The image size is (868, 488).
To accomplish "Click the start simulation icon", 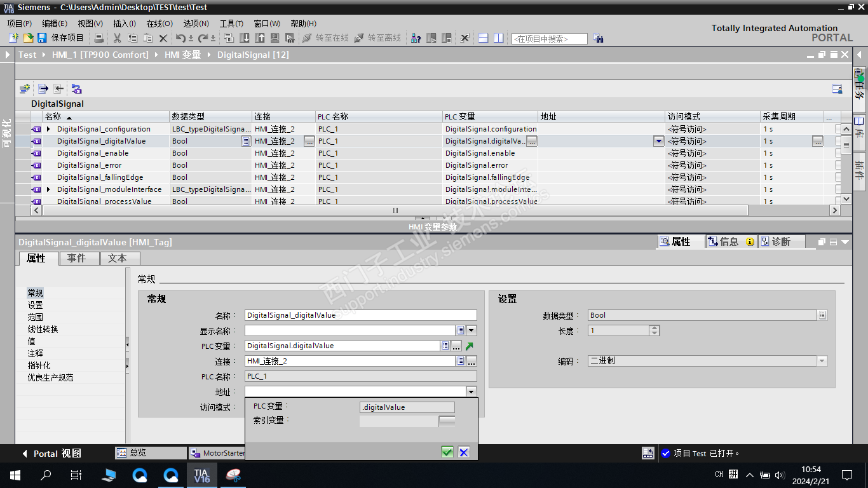I will point(275,38).
